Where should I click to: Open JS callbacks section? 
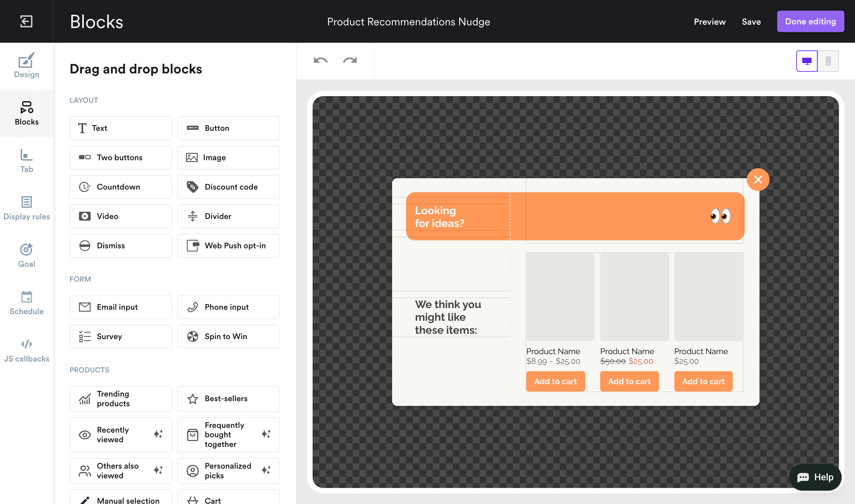26,350
